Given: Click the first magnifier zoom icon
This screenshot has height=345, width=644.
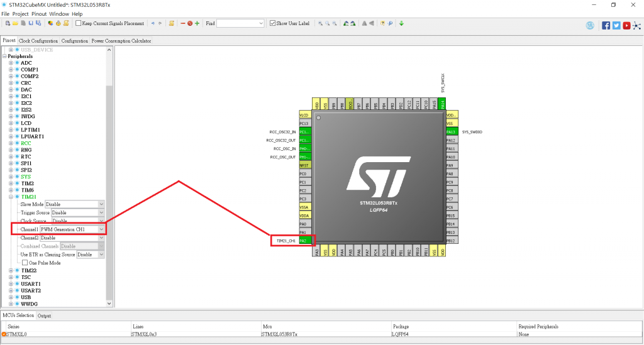Looking at the screenshot, I should click(320, 23).
